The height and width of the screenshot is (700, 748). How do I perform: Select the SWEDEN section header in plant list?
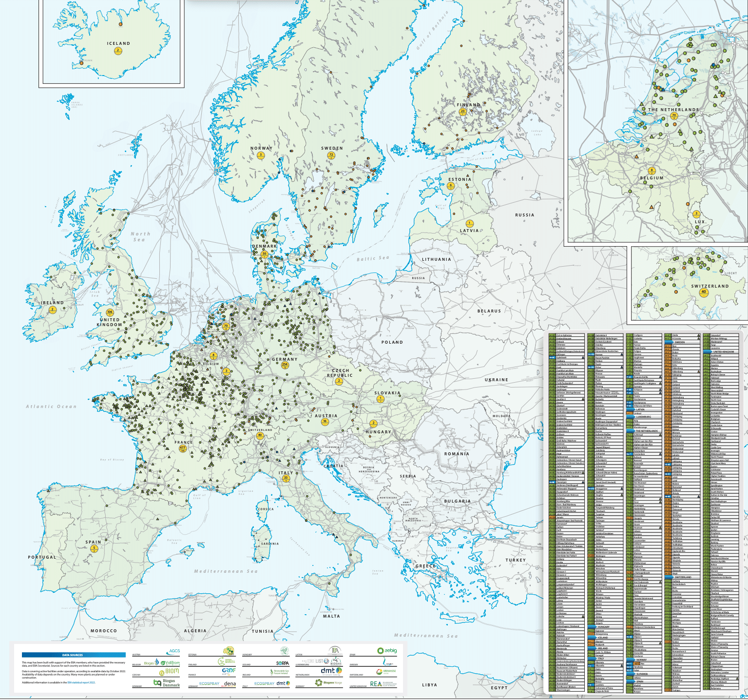[682, 342]
